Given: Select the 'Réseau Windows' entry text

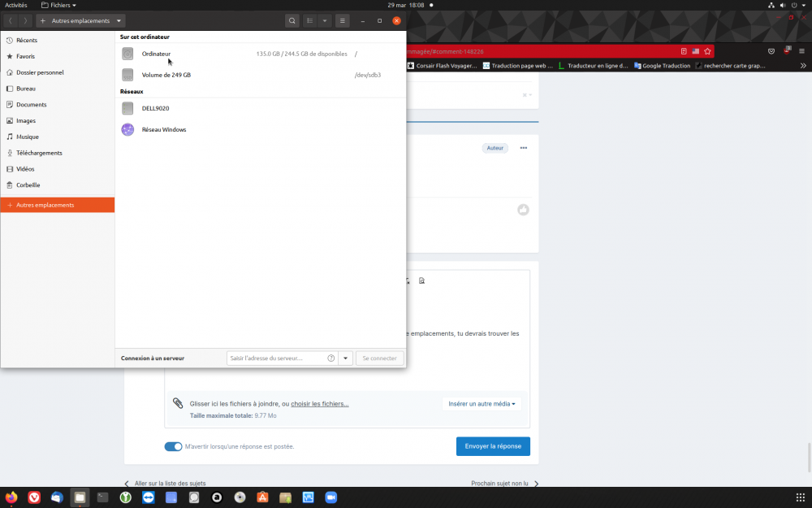Looking at the screenshot, I should coord(164,129).
